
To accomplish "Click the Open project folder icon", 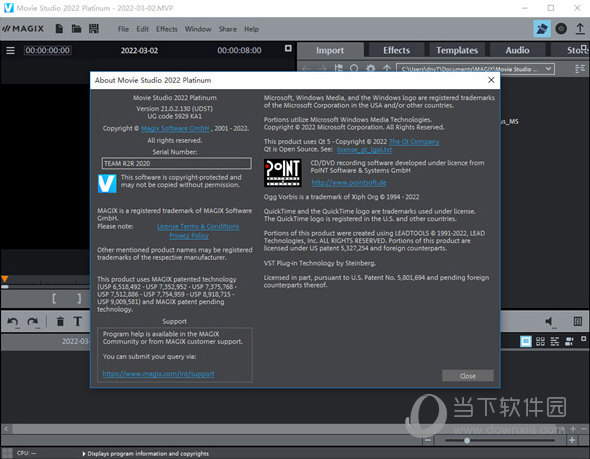I will [76, 29].
